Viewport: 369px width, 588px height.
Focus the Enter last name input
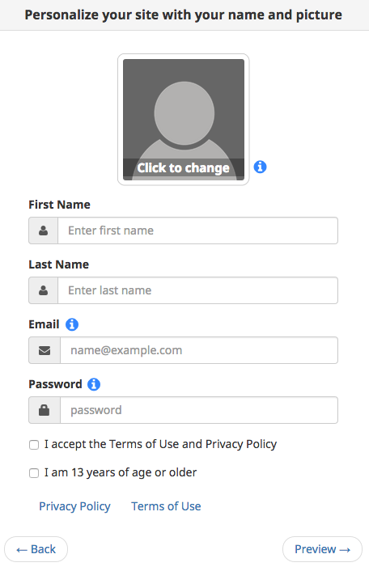(198, 290)
